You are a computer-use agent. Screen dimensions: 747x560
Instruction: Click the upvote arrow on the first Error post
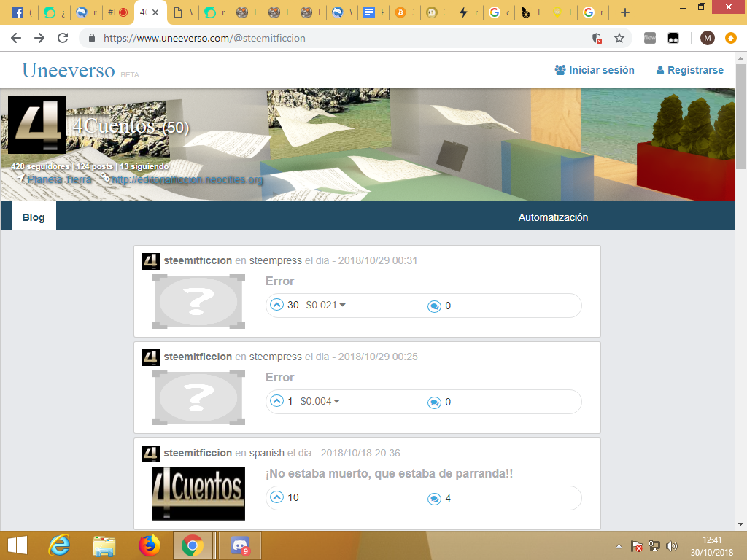point(276,305)
